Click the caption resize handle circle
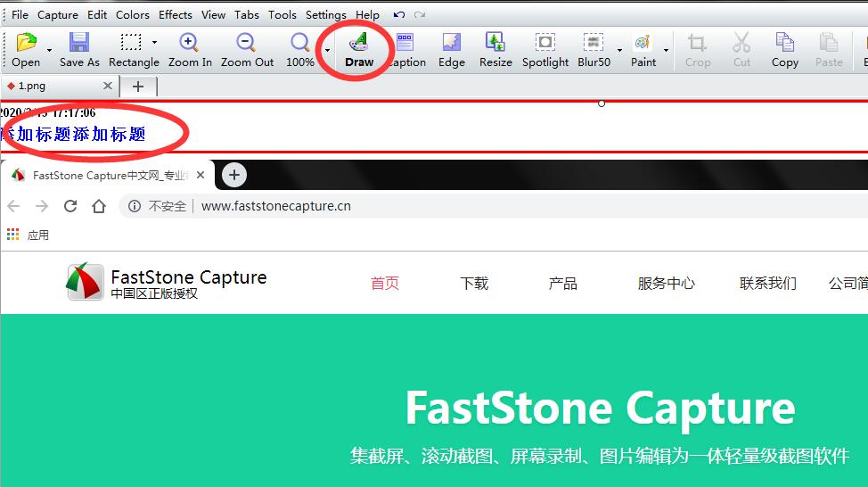The height and width of the screenshot is (487, 868). point(602,103)
